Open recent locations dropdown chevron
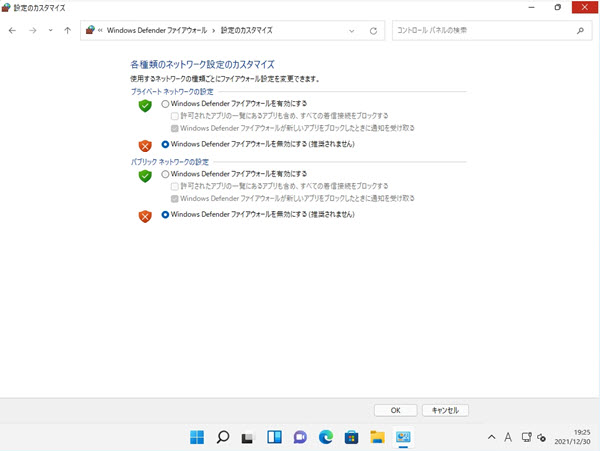The width and height of the screenshot is (600, 451). pos(51,31)
